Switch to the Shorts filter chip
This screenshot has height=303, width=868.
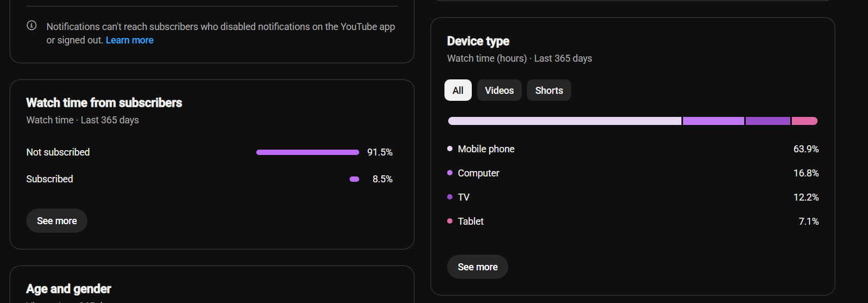[x=549, y=90]
